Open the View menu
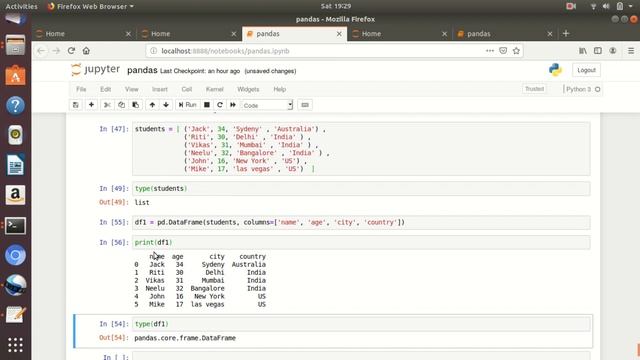The image size is (640, 360). tap(131, 89)
